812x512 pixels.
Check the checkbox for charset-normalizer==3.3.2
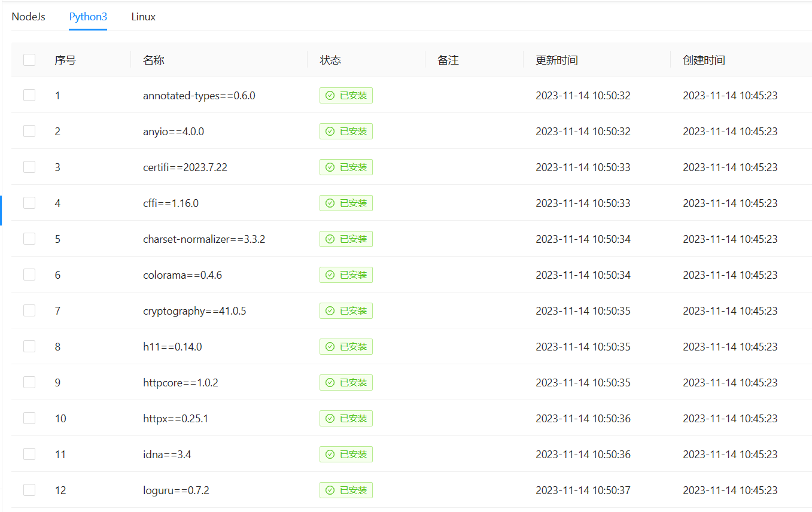tap(29, 239)
